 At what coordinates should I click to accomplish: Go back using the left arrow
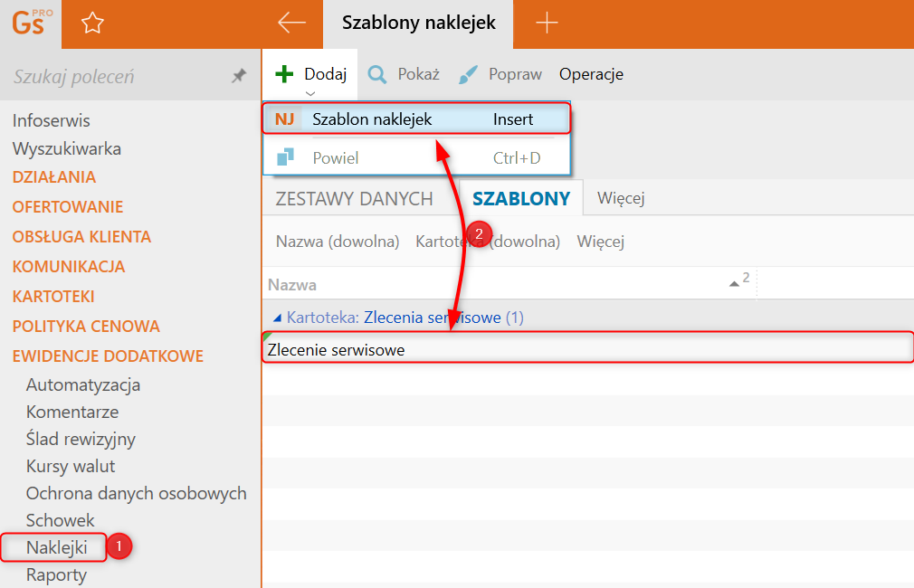tap(291, 24)
